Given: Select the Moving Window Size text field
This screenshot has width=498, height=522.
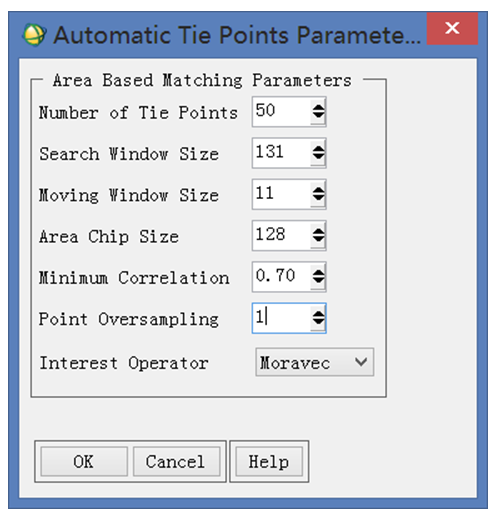Looking at the screenshot, I should pos(282,194).
